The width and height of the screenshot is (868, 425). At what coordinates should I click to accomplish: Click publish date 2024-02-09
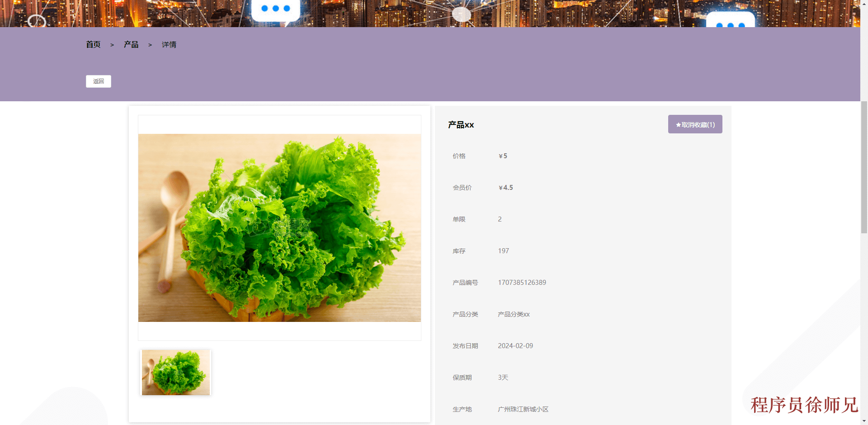[x=515, y=346]
